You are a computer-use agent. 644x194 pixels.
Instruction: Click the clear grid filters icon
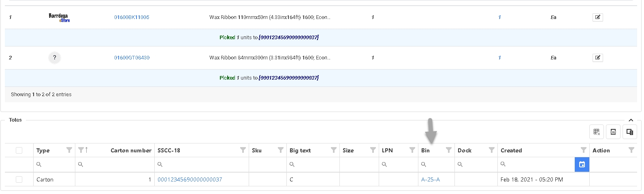click(597, 132)
